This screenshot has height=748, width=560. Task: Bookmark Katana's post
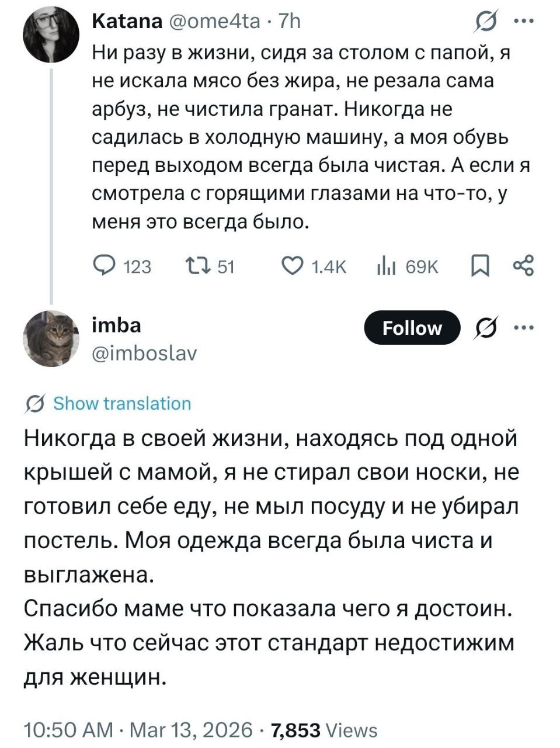(479, 266)
